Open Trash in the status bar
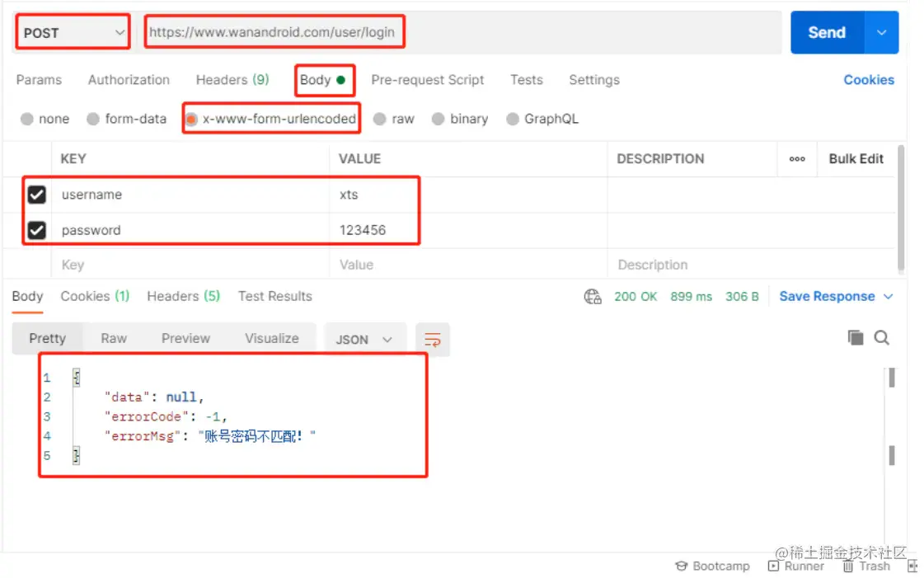 click(866, 566)
